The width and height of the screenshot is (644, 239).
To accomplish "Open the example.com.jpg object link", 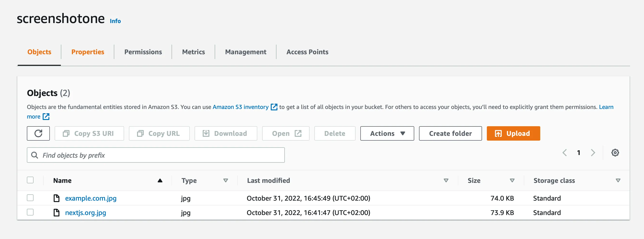I will pos(91,198).
